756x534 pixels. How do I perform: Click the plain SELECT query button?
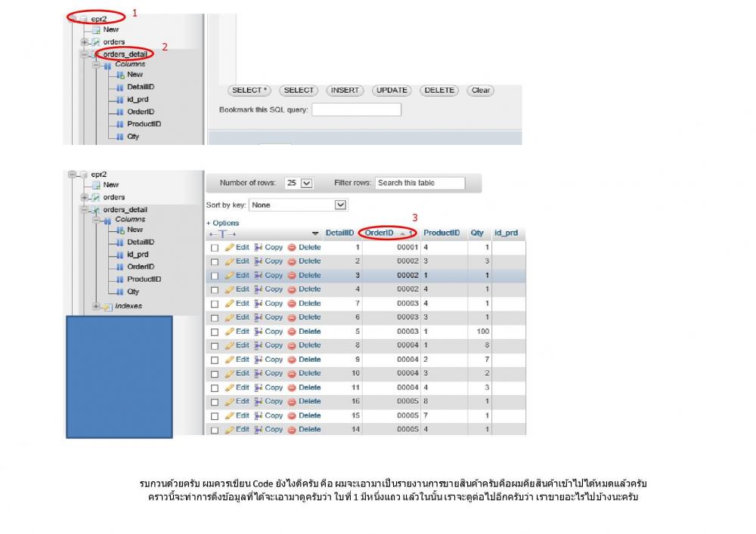[x=299, y=91]
